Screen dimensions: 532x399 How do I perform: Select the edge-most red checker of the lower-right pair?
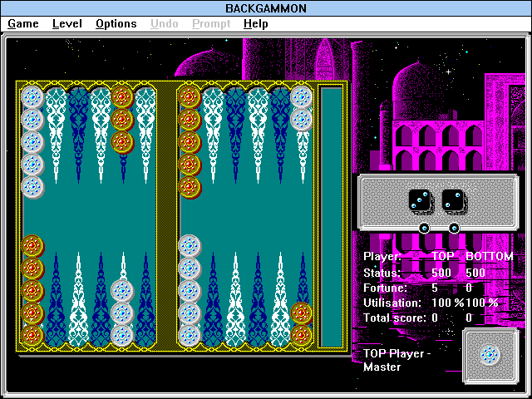(x=301, y=335)
